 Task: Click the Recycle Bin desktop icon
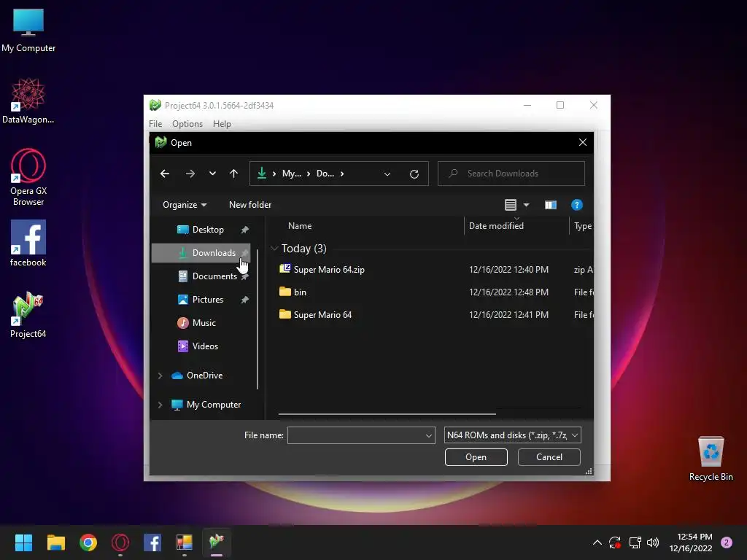(x=711, y=459)
